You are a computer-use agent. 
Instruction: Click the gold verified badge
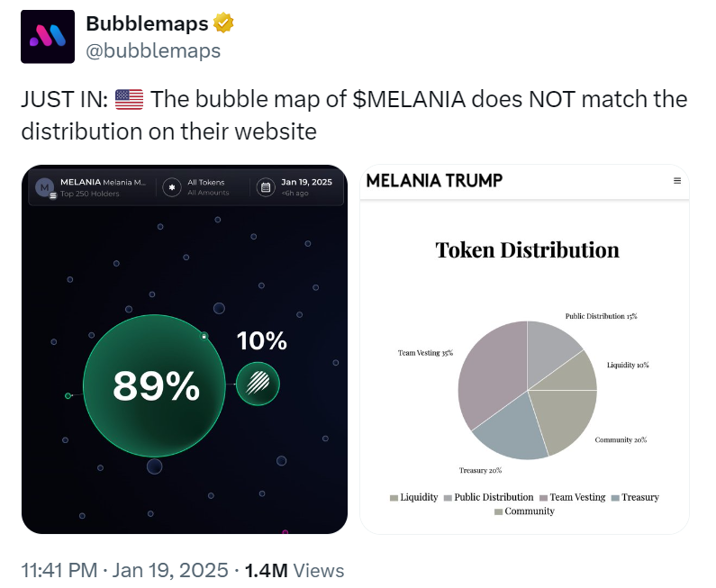tap(222, 24)
